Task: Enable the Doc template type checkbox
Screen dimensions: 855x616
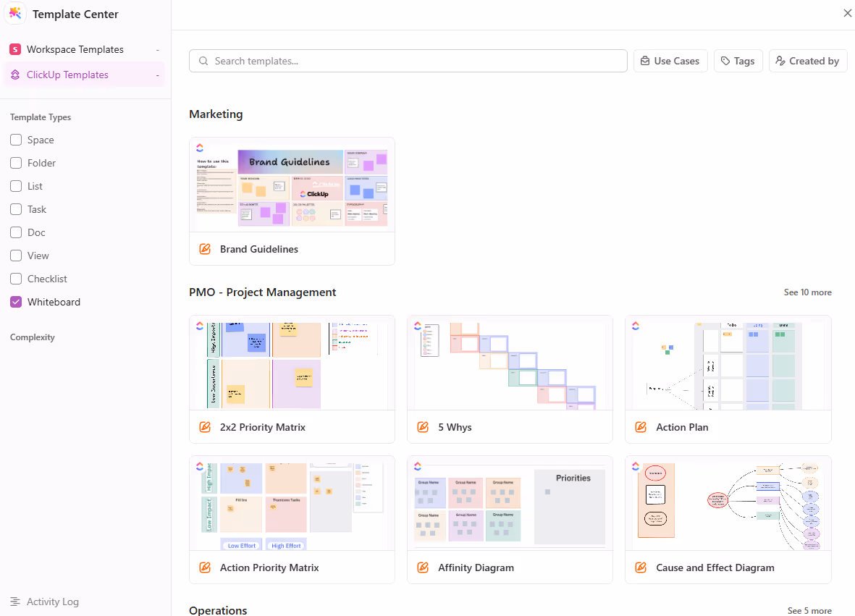Action: [x=15, y=232]
